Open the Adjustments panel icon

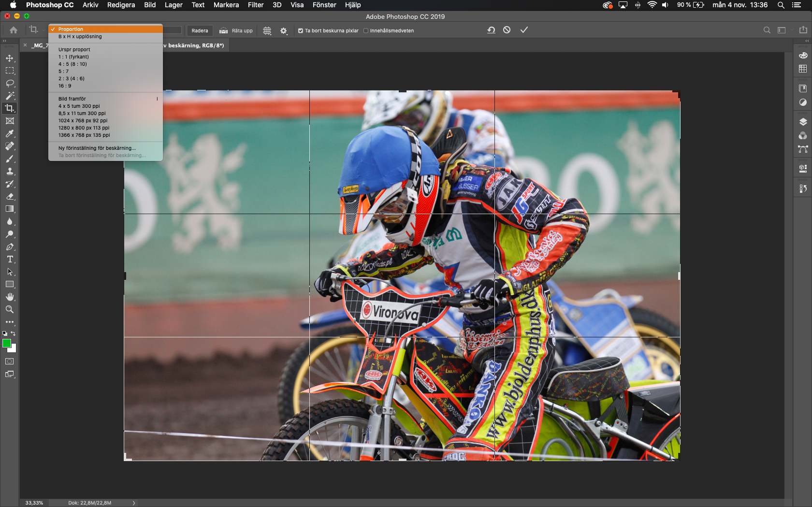click(803, 102)
